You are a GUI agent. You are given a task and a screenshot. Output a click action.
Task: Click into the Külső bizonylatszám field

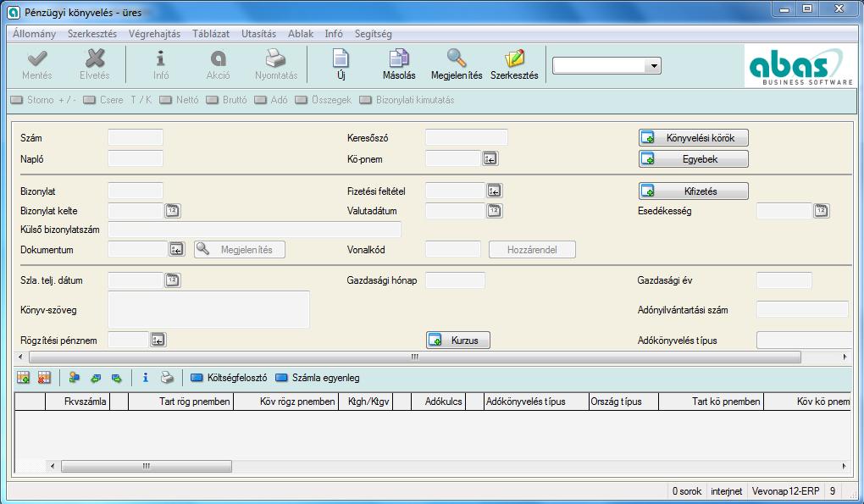click(x=255, y=230)
